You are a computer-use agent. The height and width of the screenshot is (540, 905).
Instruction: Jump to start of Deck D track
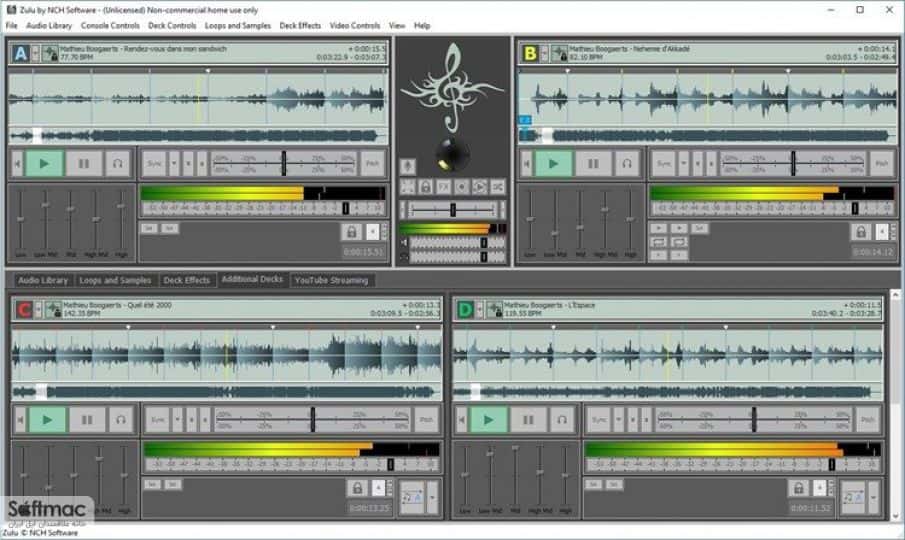[x=461, y=420]
